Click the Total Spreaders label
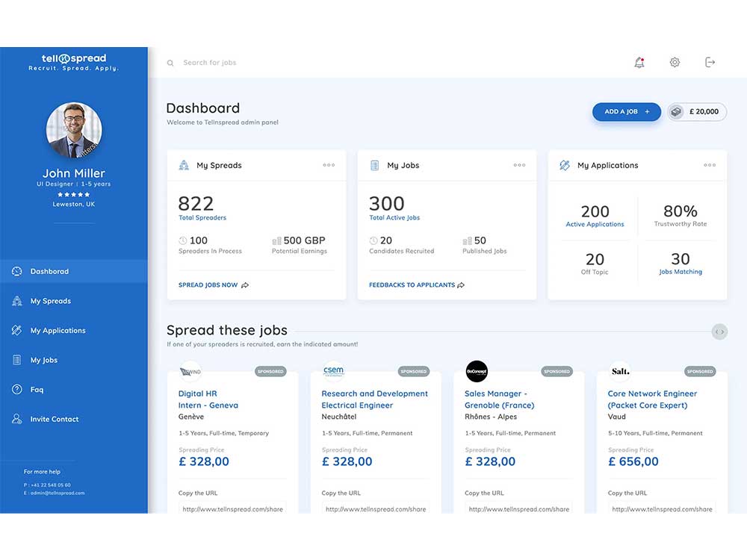Screen dimensions: 747x560 (202, 217)
